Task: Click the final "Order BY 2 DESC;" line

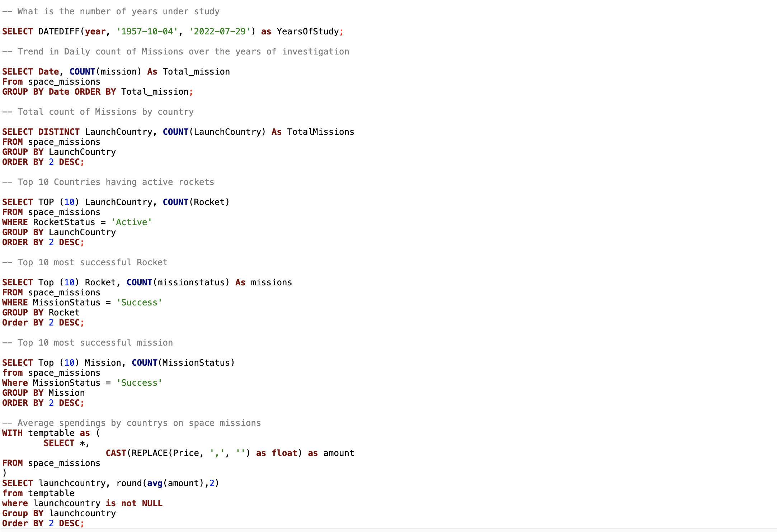Action: [x=43, y=523]
